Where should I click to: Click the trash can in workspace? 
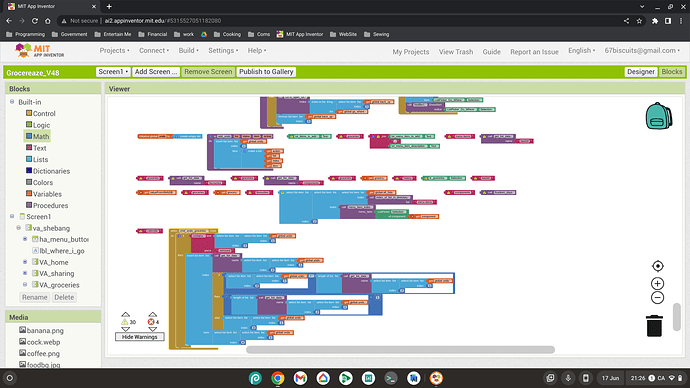pos(654,326)
